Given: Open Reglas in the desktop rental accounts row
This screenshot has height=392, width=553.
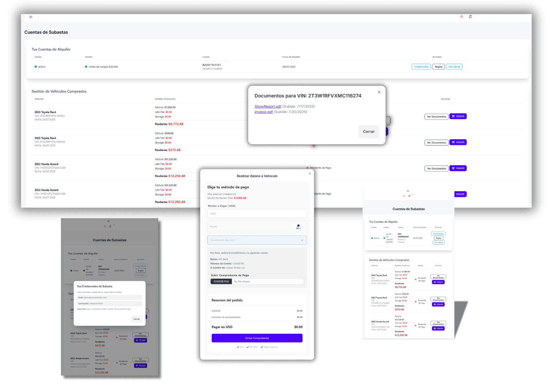Looking at the screenshot, I should pyautogui.click(x=438, y=67).
